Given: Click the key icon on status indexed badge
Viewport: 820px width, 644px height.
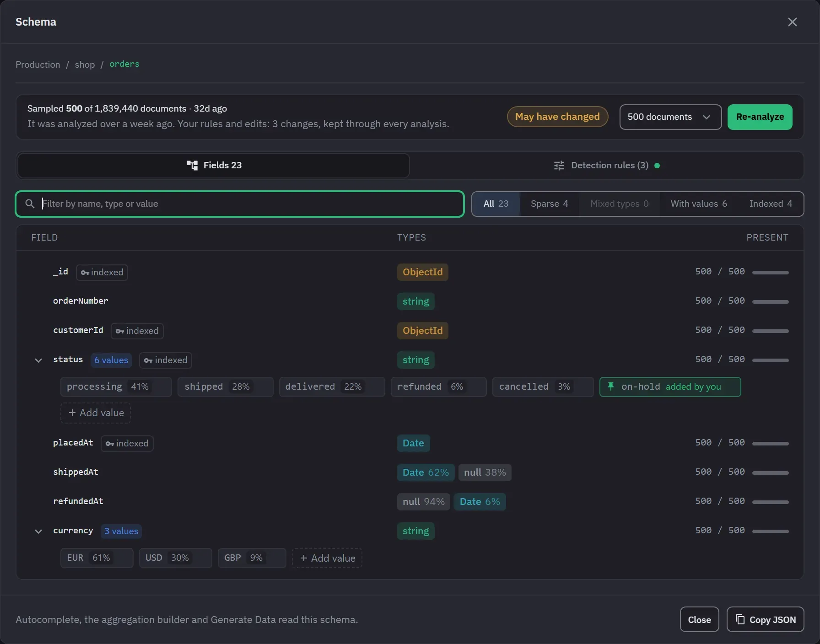Looking at the screenshot, I should [x=148, y=360].
